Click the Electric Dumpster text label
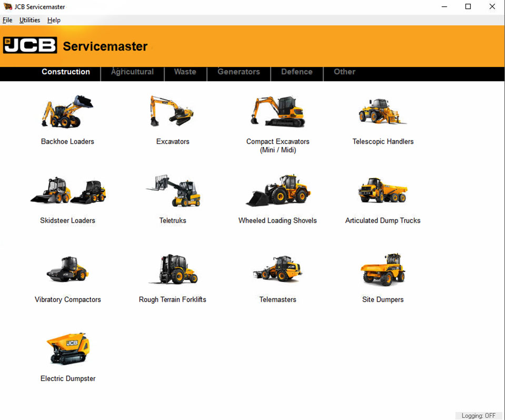This screenshot has height=420, width=505. coord(68,378)
